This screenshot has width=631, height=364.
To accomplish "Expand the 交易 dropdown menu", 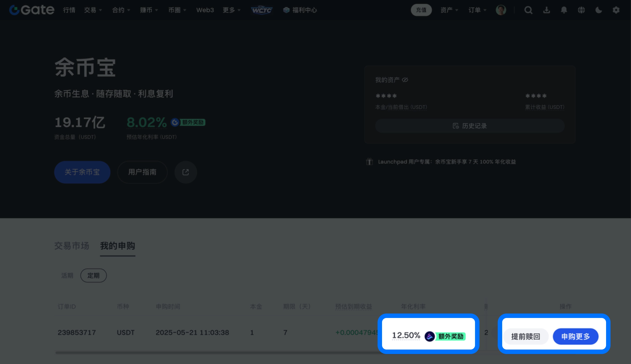I will click(x=93, y=10).
